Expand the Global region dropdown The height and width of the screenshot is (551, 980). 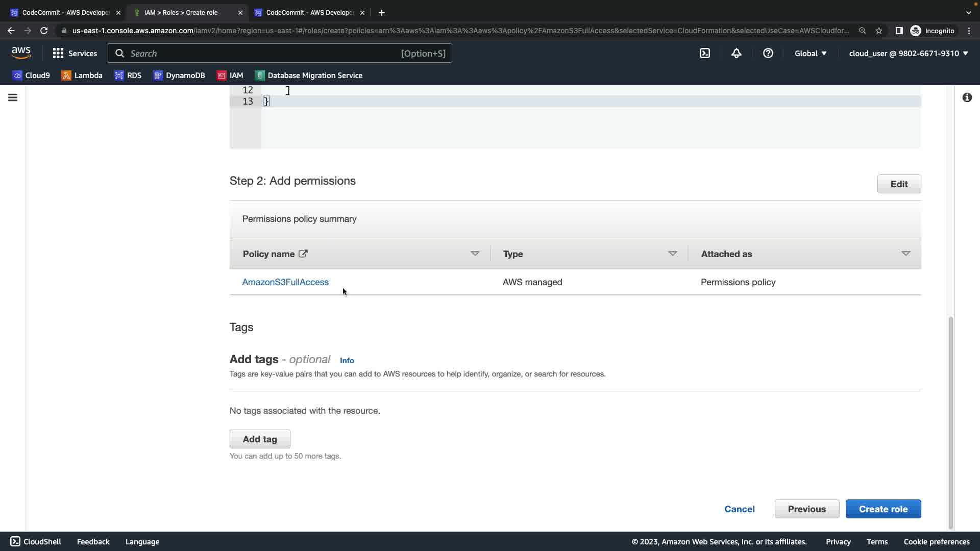tap(811, 53)
